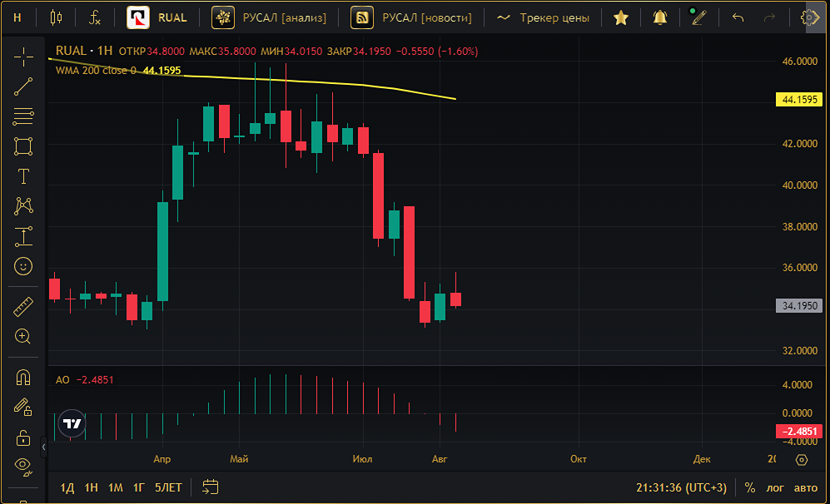The image size is (830, 504).
Task: Toggle percent scale
Action: coord(749,487)
